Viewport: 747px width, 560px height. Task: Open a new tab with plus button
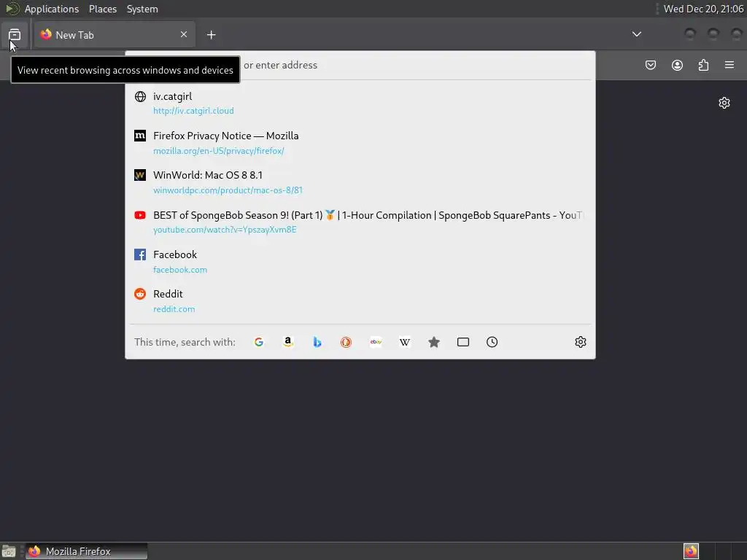click(x=211, y=35)
